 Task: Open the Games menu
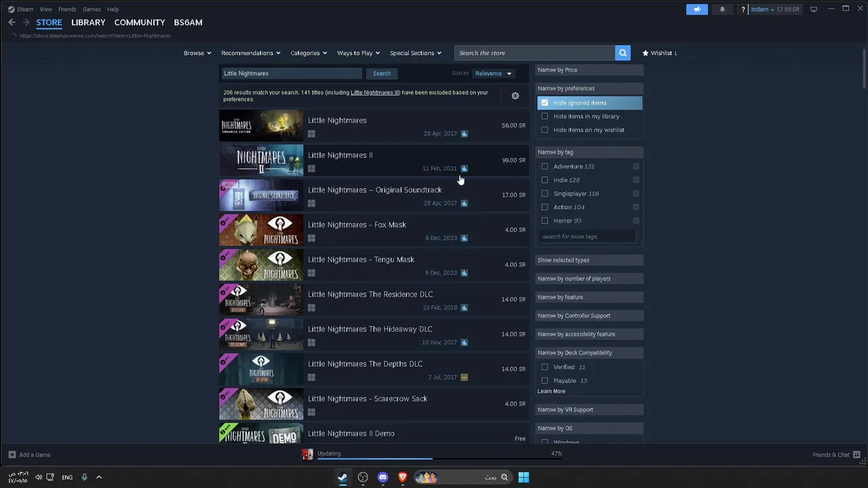pyautogui.click(x=92, y=9)
